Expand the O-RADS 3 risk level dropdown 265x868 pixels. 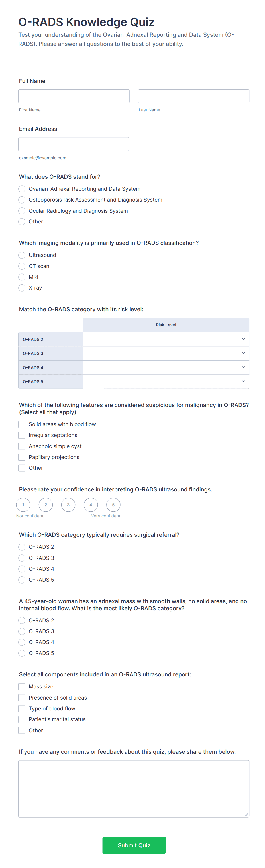pos(166,353)
